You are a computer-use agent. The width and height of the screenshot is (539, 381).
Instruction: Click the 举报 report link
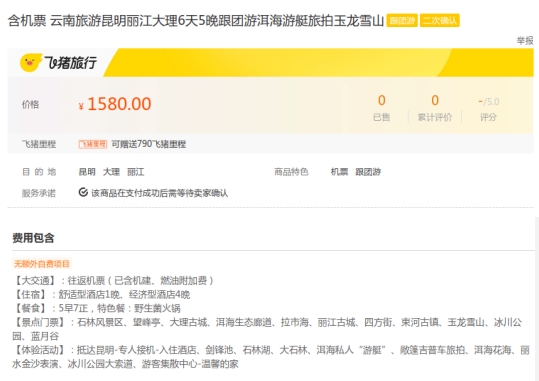(x=525, y=41)
